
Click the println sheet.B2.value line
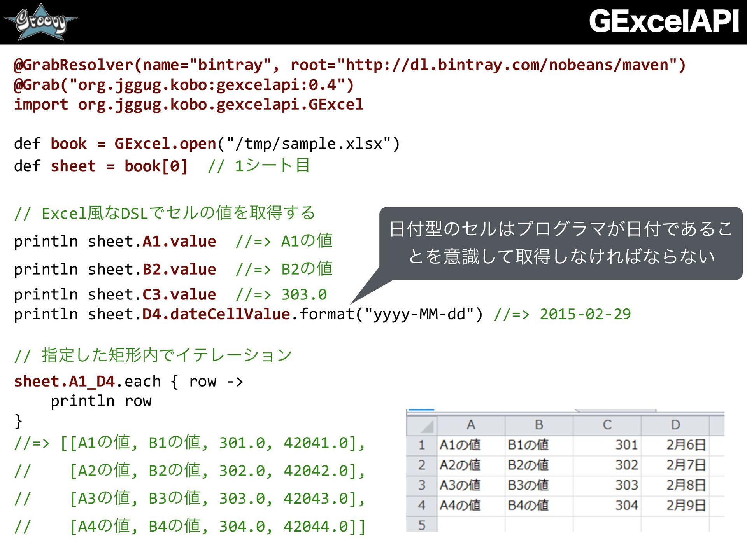173,269
